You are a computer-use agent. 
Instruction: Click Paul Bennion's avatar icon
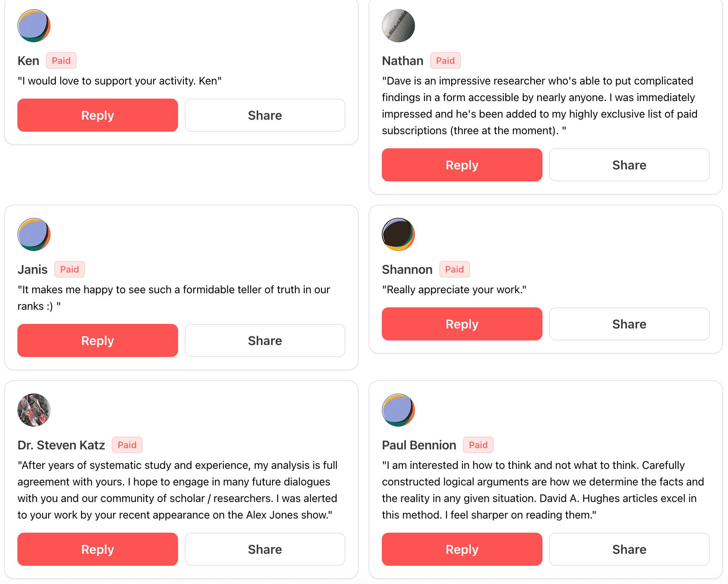[x=398, y=410]
